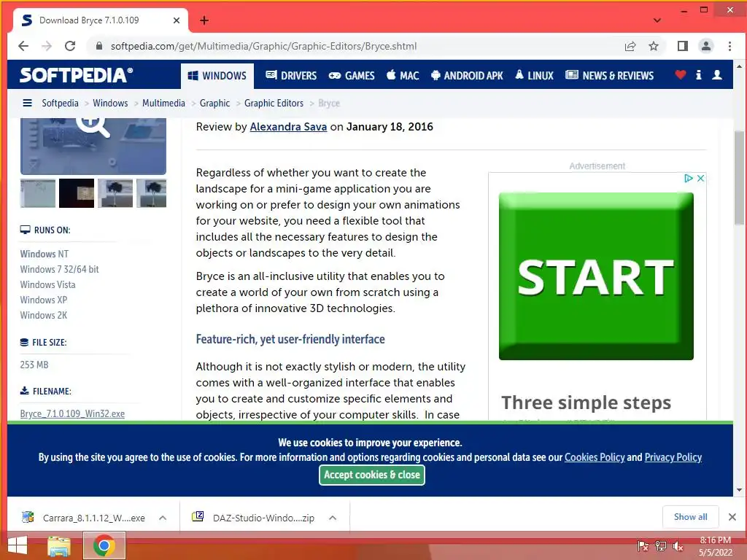Expand options for DAZ-Studio download
The width and height of the screenshot is (747, 560).
coord(333,518)
